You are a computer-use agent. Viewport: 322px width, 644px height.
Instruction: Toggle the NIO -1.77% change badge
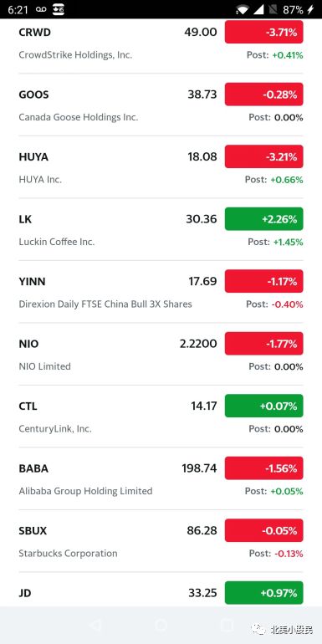263,344
